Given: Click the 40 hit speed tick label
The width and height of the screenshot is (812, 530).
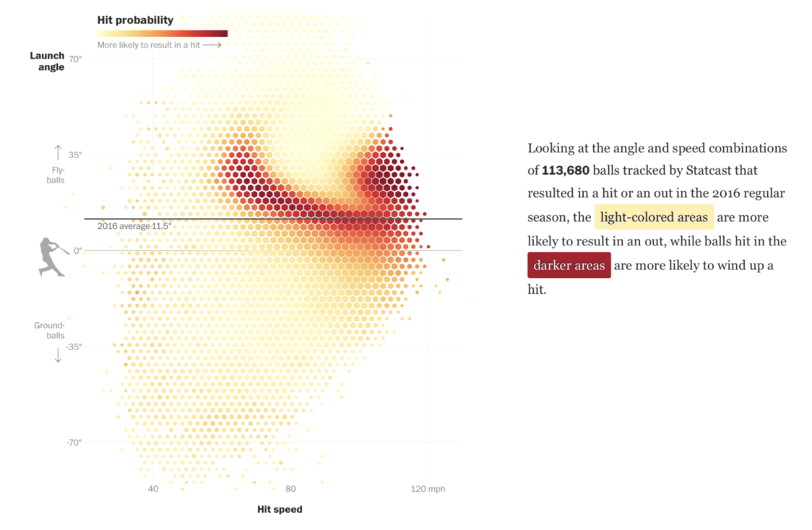Looking at the screenshot, I should tap(153, 489).
